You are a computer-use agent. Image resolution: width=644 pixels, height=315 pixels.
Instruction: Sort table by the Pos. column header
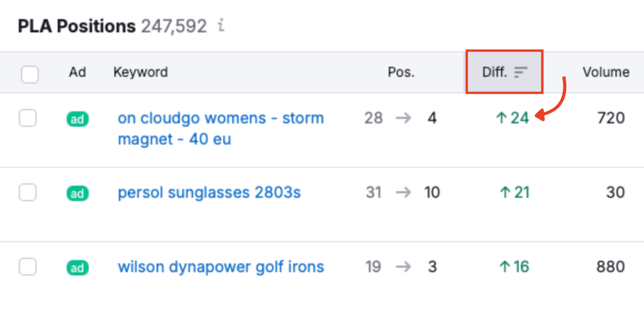coord(401,72)
